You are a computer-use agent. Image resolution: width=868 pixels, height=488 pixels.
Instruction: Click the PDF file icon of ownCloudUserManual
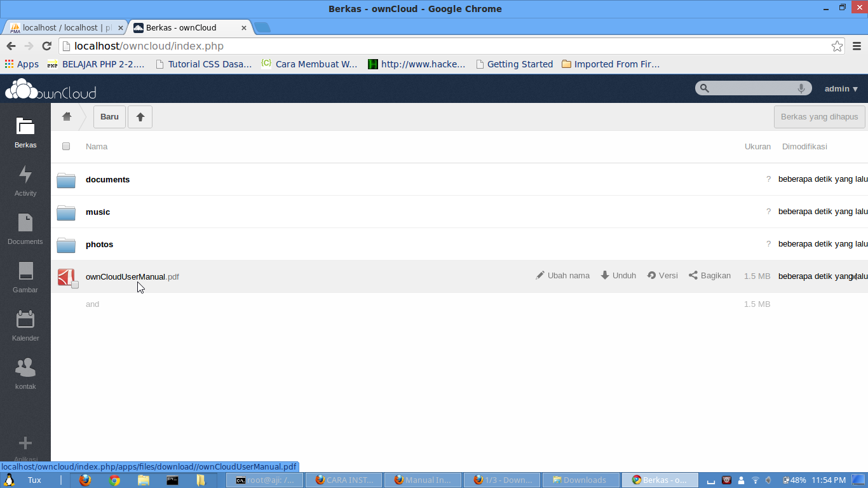click(65, 276)
